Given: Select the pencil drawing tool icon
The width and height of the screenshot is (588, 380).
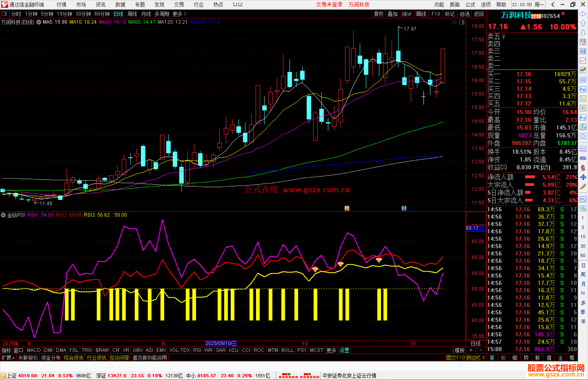Looking at the screenshot, I should (583, 187).
